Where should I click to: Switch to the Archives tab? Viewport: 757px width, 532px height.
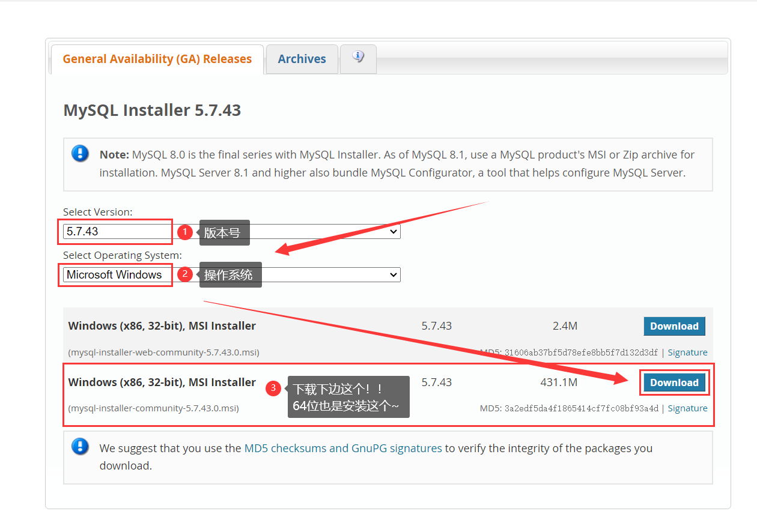[302, 59]
